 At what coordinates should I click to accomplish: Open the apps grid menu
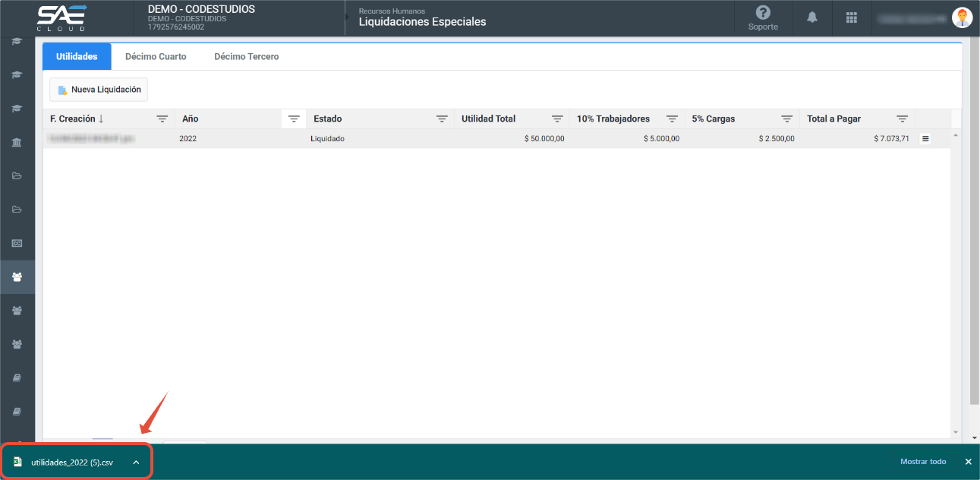(x=851, y=17)
